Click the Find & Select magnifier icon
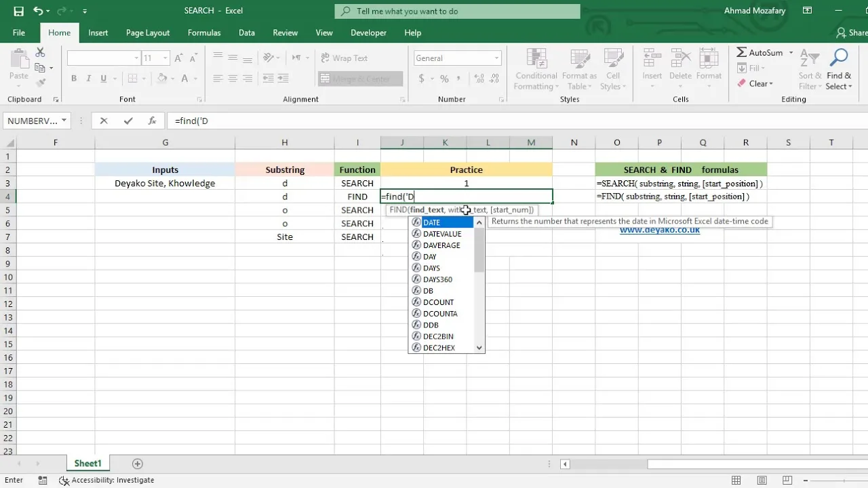The height and width of the screenshot is (488, 868). point(839,59)
